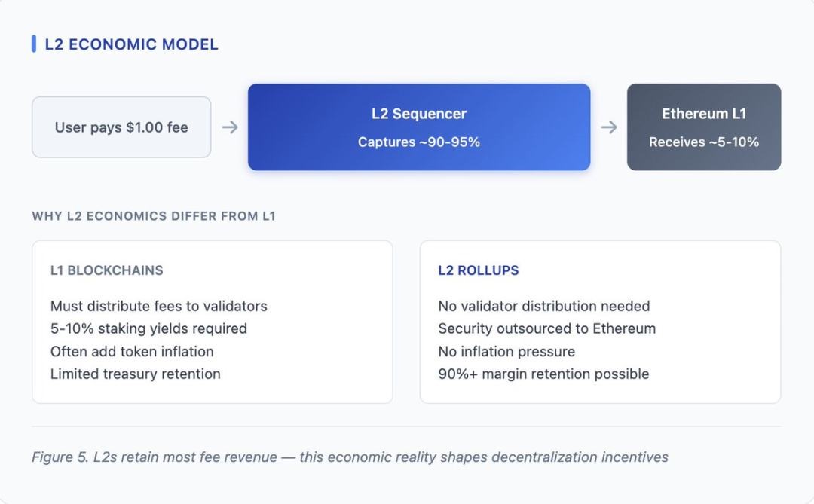Select 'Often add token inflation' line

coord(132,351)
